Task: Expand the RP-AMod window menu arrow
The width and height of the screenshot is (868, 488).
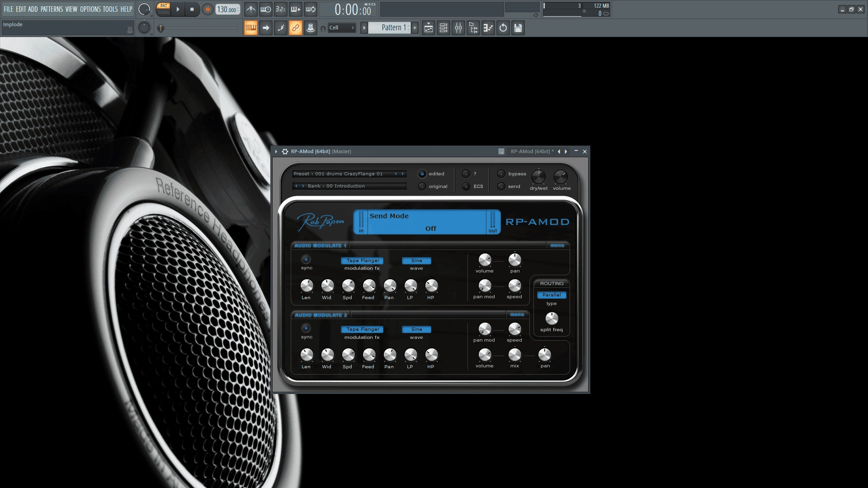Action: 276,151
